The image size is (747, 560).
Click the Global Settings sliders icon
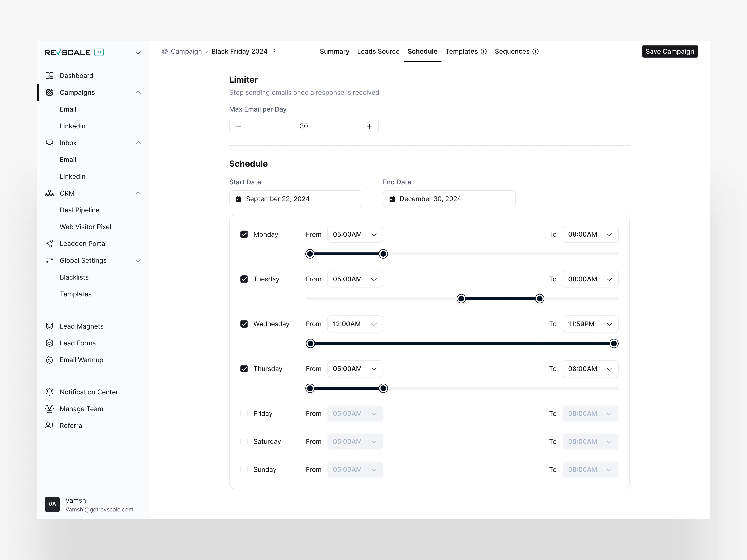tap(50, 261)
